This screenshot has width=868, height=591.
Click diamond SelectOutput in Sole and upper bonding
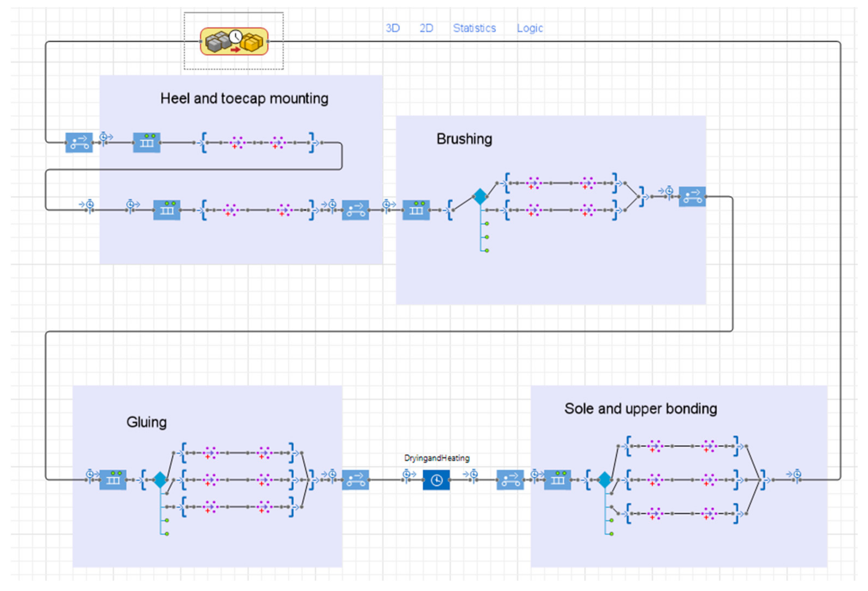[x=605, y=480]
